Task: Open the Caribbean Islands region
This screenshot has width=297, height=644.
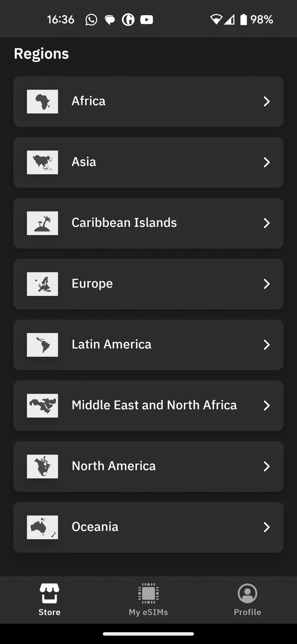Action: click(148, 223)
